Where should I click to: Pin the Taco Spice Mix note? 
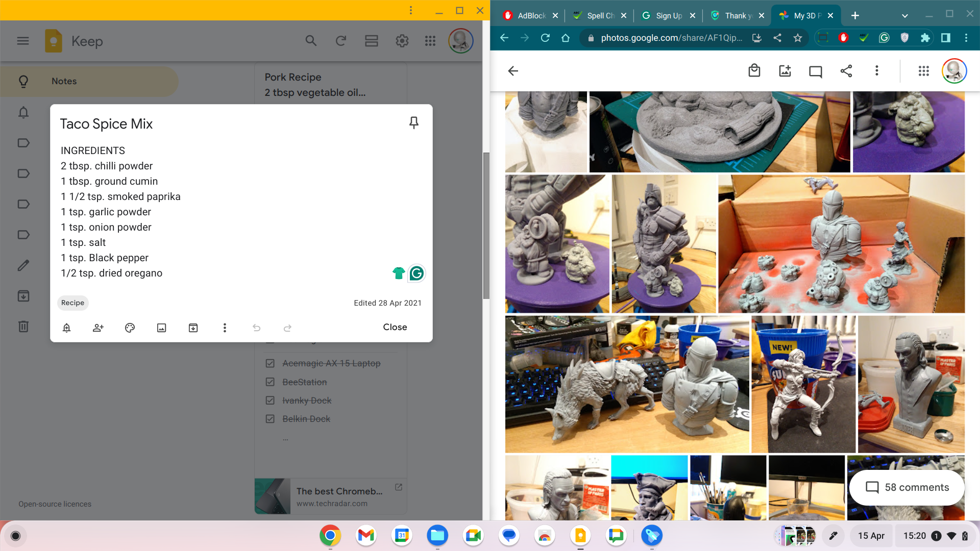click(x=414, y=122)
